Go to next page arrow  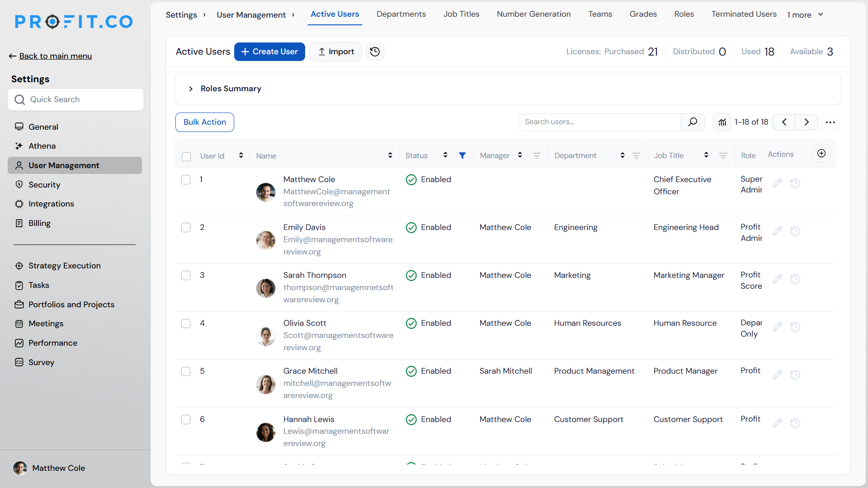point(807,122)
